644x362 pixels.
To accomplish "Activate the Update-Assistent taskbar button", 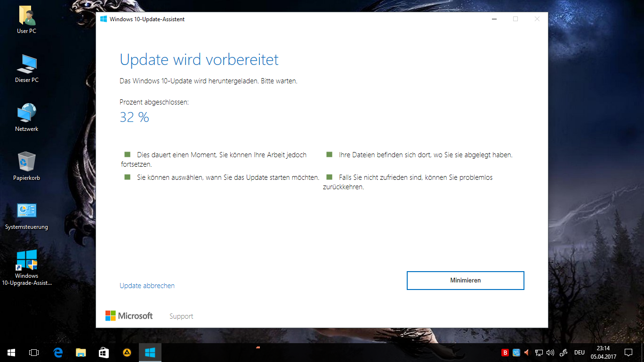I will (150, 352).
